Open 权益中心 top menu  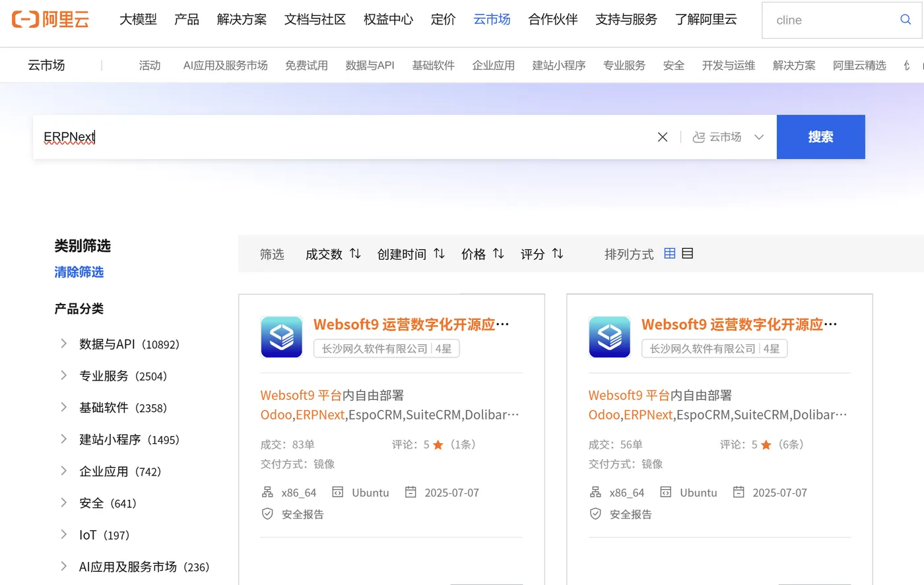click(388, 20)
